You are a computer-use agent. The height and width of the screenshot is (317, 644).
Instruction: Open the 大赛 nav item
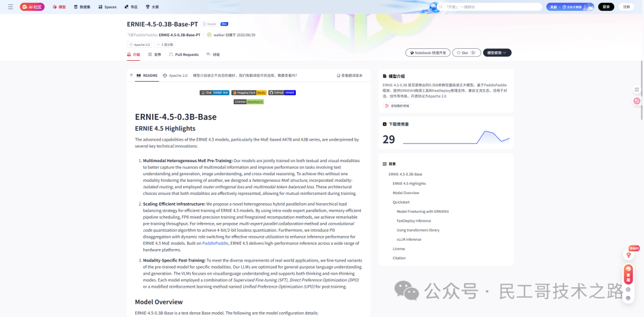153,7
